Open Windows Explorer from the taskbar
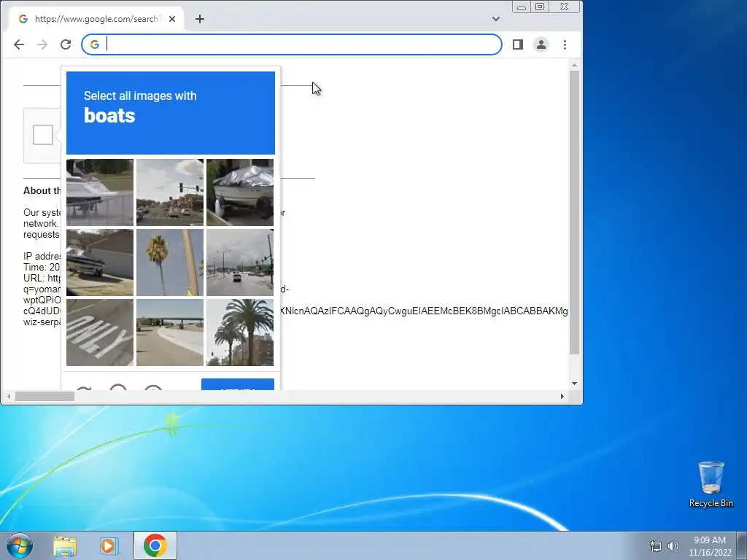This screenshot has height=560, width=747. 65,545
